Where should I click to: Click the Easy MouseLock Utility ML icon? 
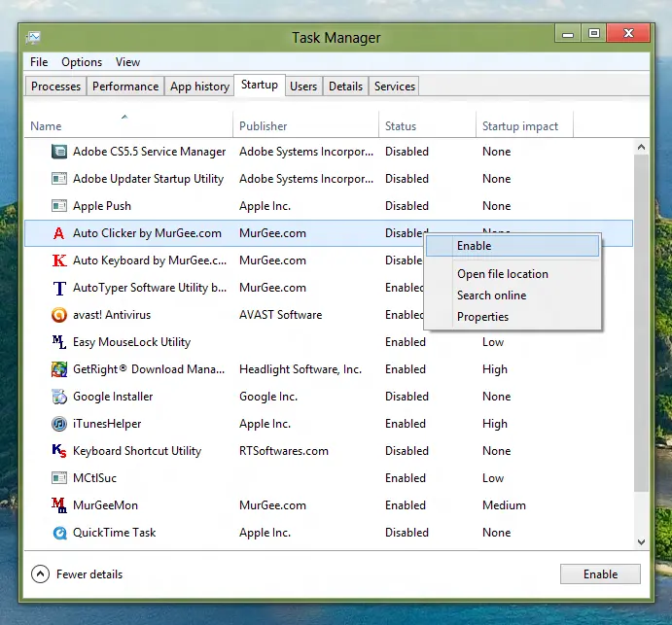[x=59, y=342]
